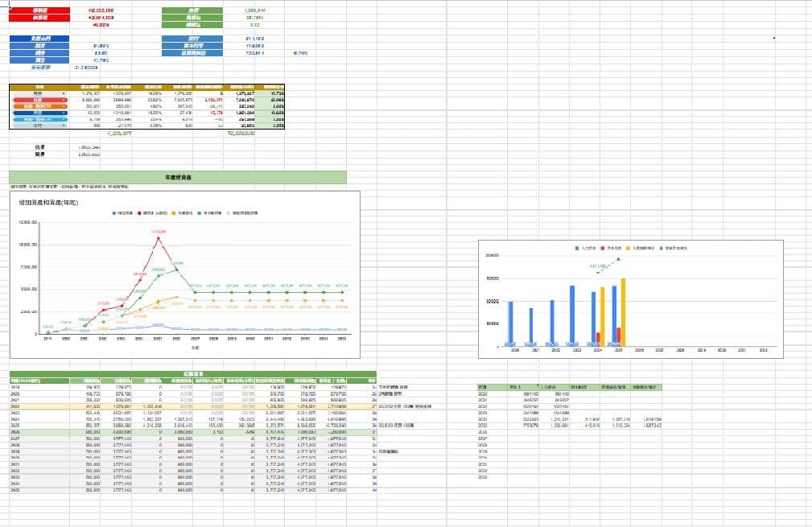This screenshot has width=812, height=527.
Task: Select the second red label cell at top left
Action: 39,18
